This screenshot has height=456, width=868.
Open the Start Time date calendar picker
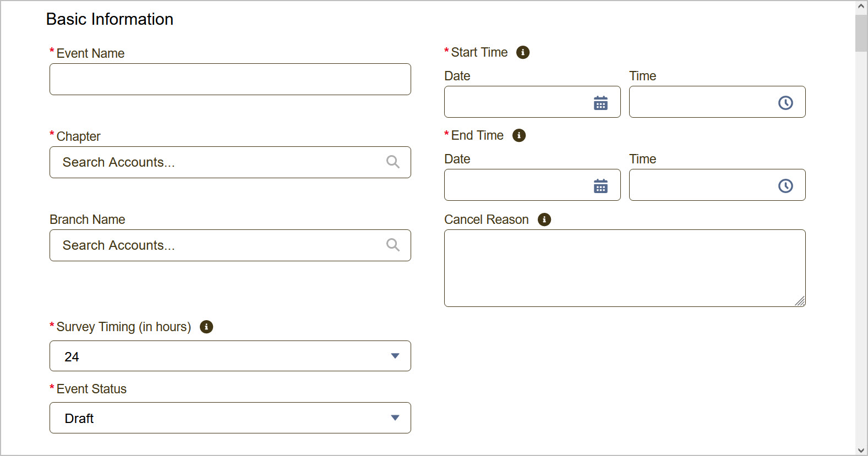(x=600, y=103)
